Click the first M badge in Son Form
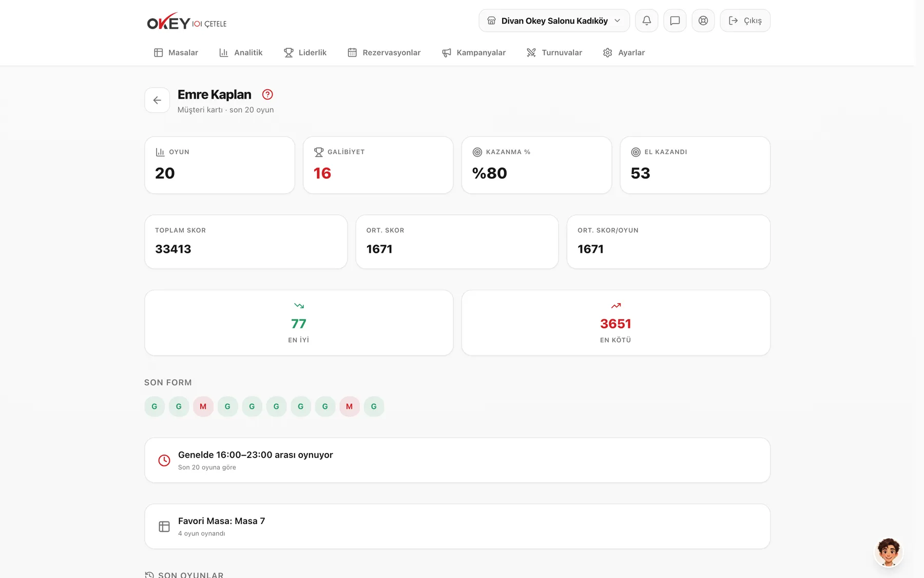Screen dimensions: 924x578 click(203, 406)
